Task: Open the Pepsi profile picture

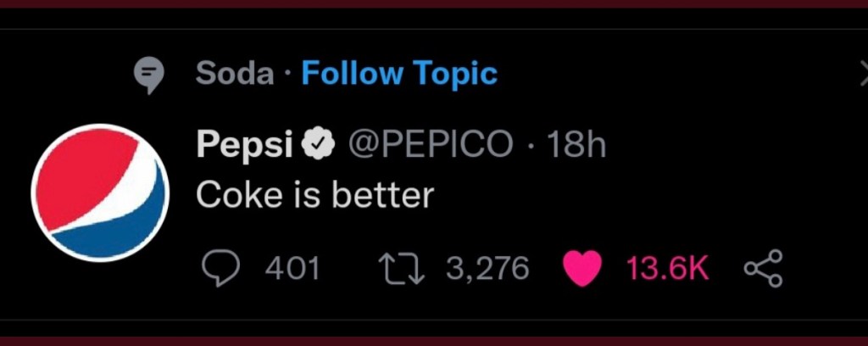Action: pos(100,193)
